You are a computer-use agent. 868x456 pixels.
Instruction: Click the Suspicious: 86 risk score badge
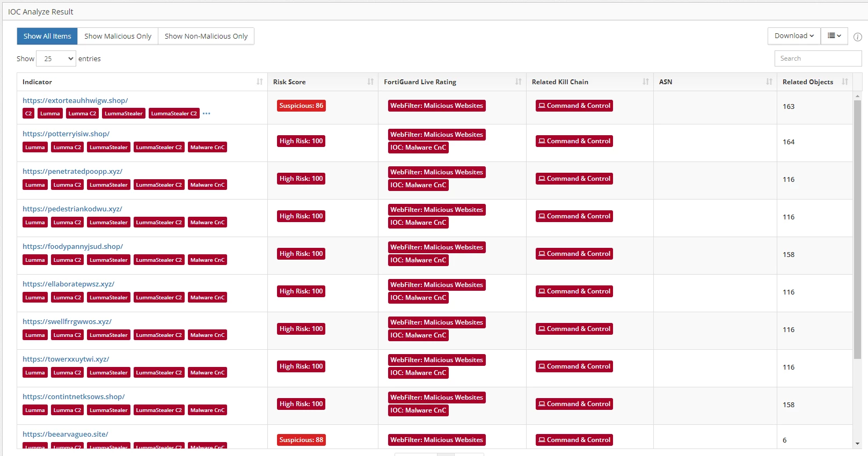[301, 106]
